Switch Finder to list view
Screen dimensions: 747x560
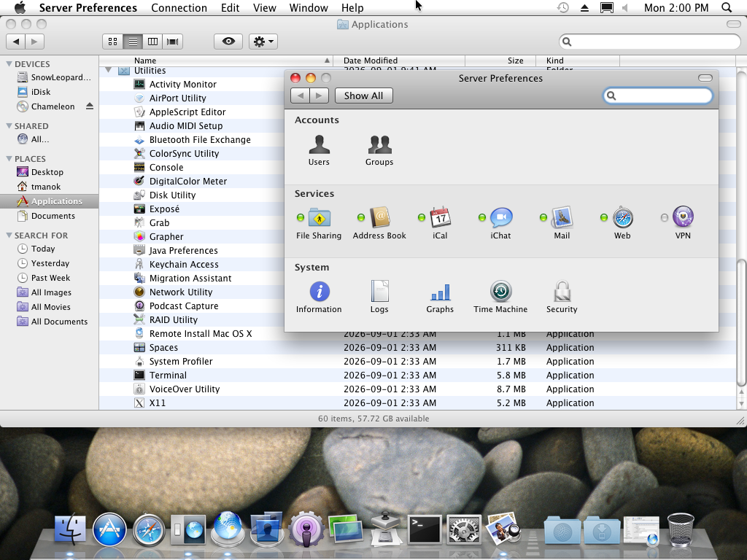[133, 42]
